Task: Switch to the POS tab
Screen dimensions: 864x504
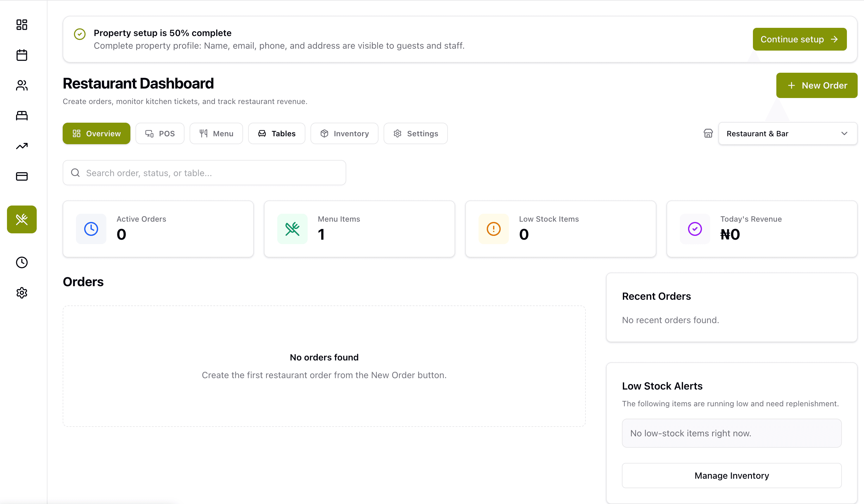Action: click(x=160, y=133)
